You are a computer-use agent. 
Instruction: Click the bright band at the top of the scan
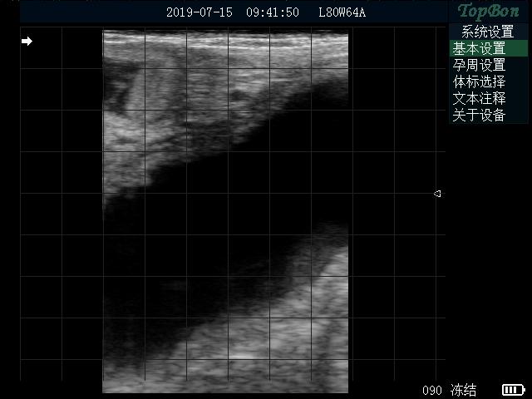pos(224,38)
